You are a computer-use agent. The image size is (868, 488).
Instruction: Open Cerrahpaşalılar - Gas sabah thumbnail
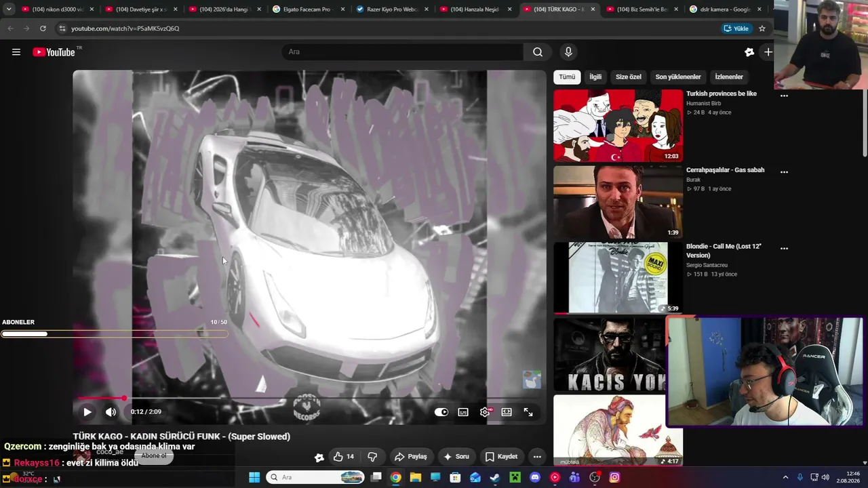(x=618, y=202)
